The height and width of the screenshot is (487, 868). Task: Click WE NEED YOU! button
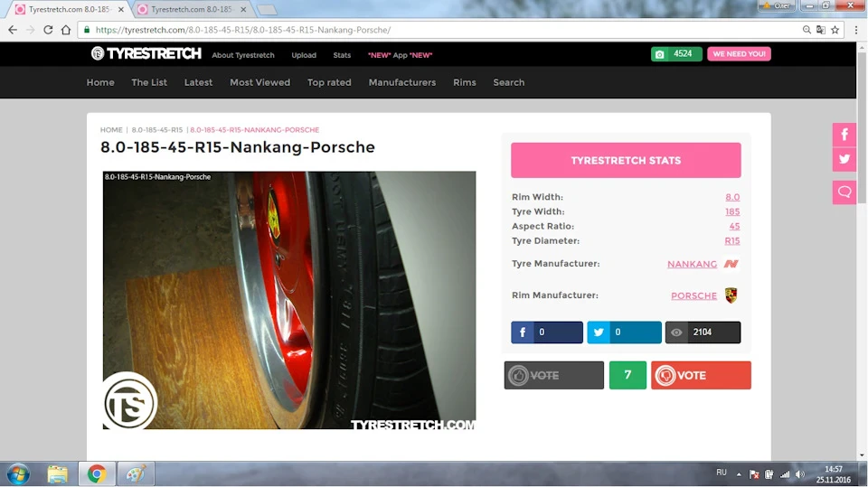[739, 53]
